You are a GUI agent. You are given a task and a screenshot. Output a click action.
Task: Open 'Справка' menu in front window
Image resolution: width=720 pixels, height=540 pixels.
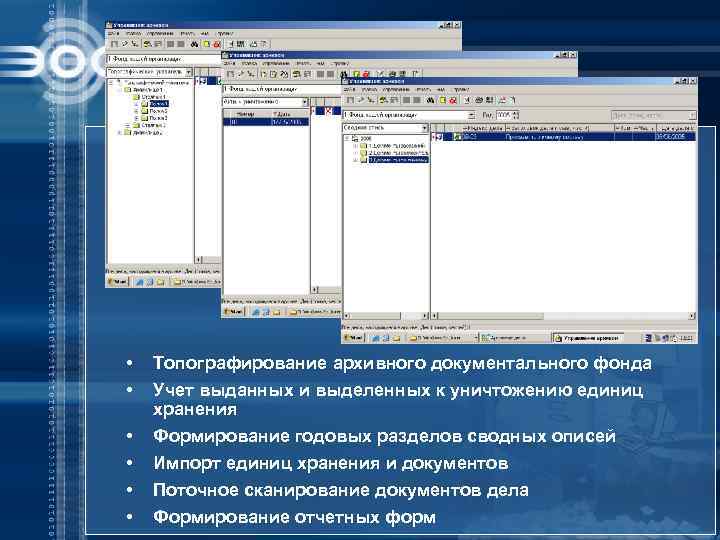pyautogui.click(x=461, y=90)
